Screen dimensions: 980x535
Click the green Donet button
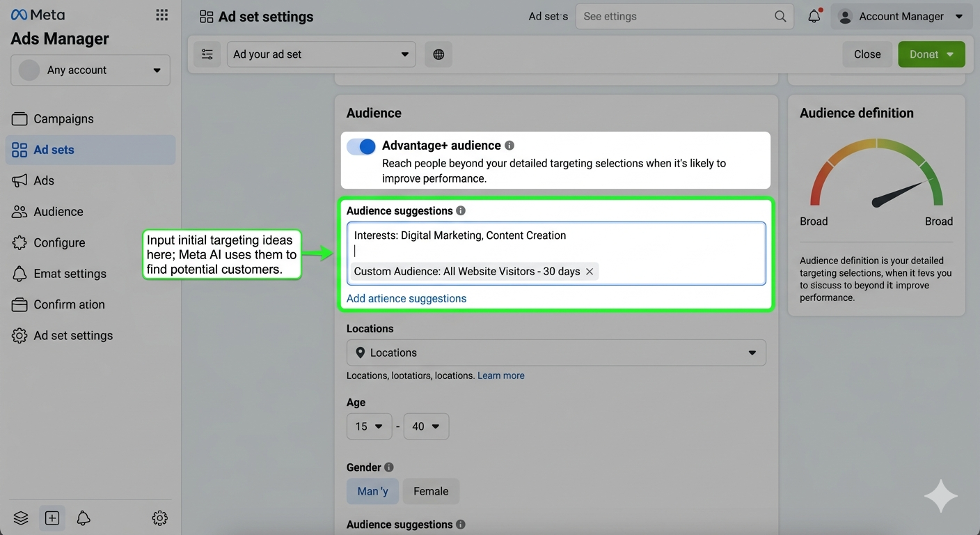tap(931, 54)
